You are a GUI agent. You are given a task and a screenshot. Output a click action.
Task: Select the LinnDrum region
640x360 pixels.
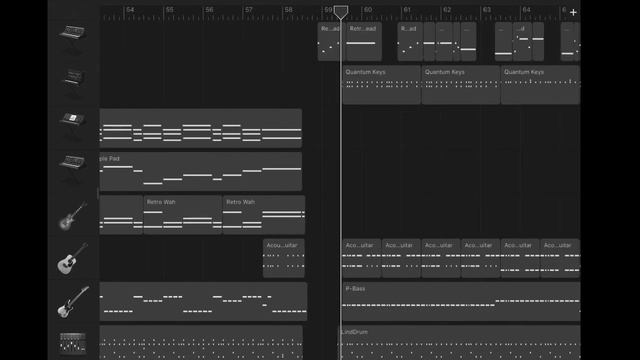(x=460, y=342)
